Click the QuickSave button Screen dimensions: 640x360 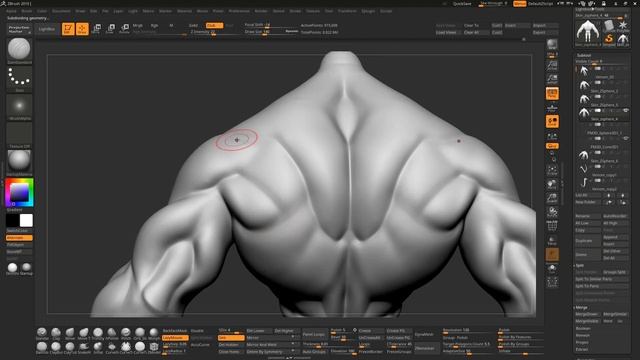(x=462, y=4)
